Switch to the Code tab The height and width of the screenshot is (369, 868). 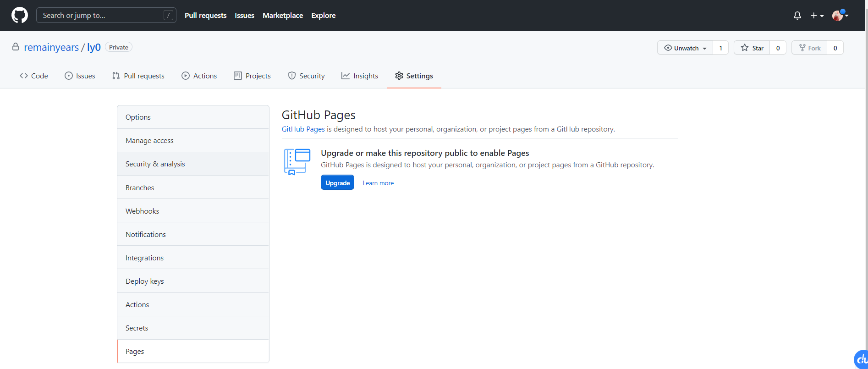point(33,76)
